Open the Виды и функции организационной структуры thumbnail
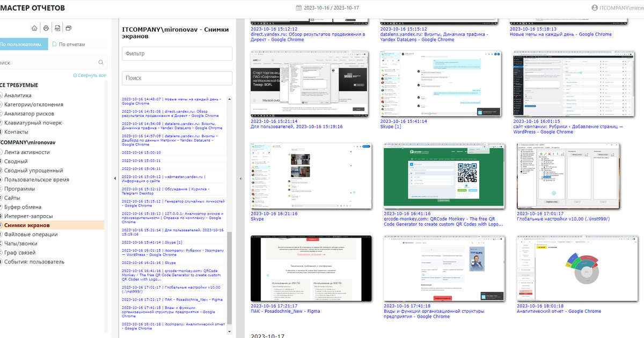The width and height of the screenshot is (644, 338). (x=444, y=268)
